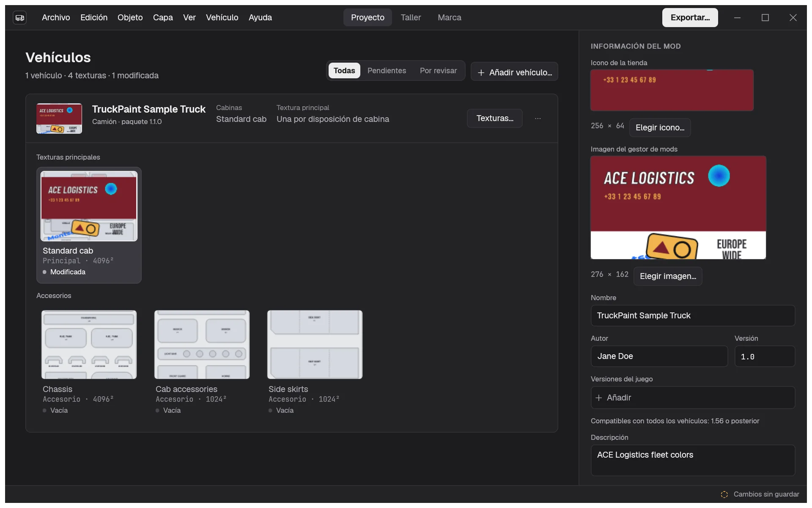Click plus icon in Añadir vehículo button
The height and width of the screenshot is (508, 812).
[481, 73]
